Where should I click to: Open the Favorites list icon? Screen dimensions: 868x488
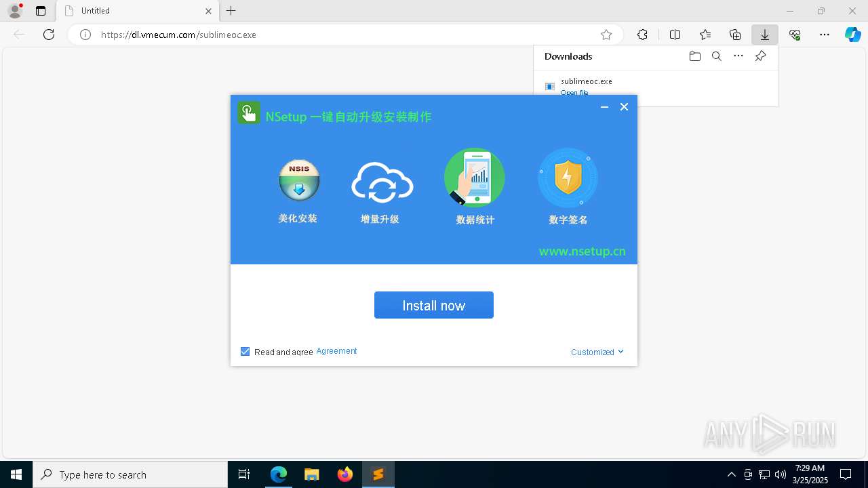pos(705,35)
